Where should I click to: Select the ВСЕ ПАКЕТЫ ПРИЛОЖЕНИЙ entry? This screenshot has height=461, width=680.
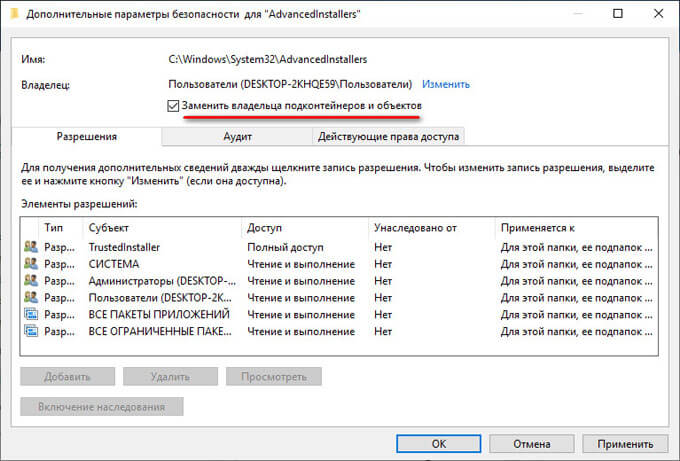coord(339,314)
